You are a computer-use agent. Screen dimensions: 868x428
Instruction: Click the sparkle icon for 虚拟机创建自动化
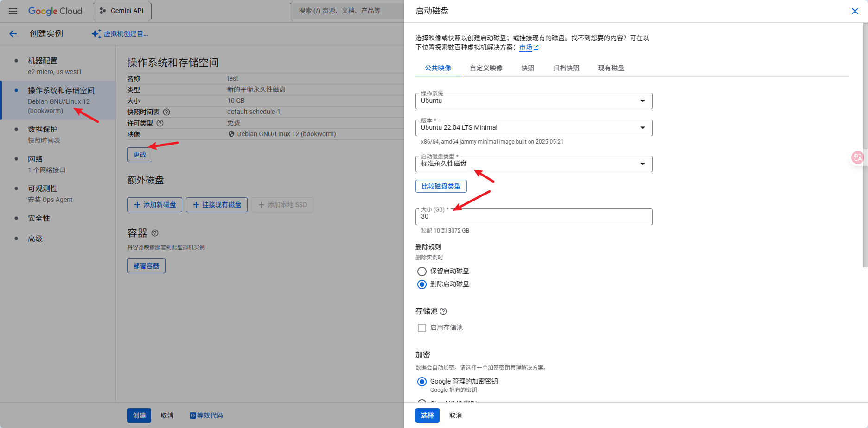pos(96,34)
